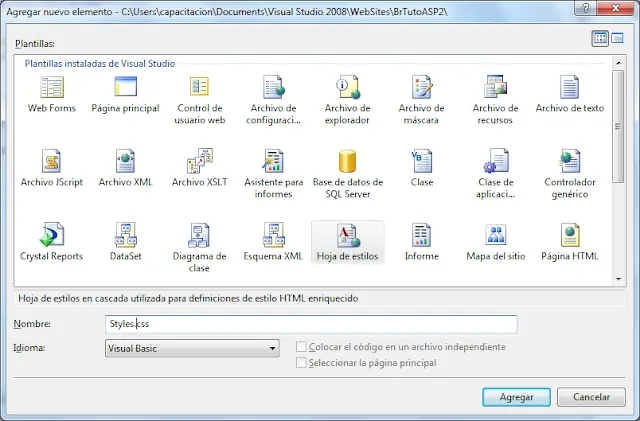Choose the DataSet template icon
The image size is (640, 421).
(x=126, y=235)
